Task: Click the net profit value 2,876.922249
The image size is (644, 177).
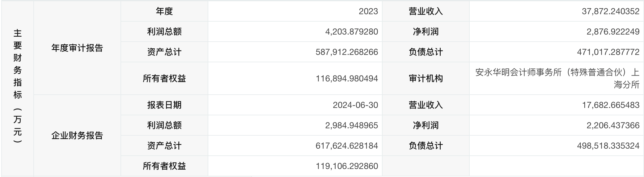Action: pos(613,32)
